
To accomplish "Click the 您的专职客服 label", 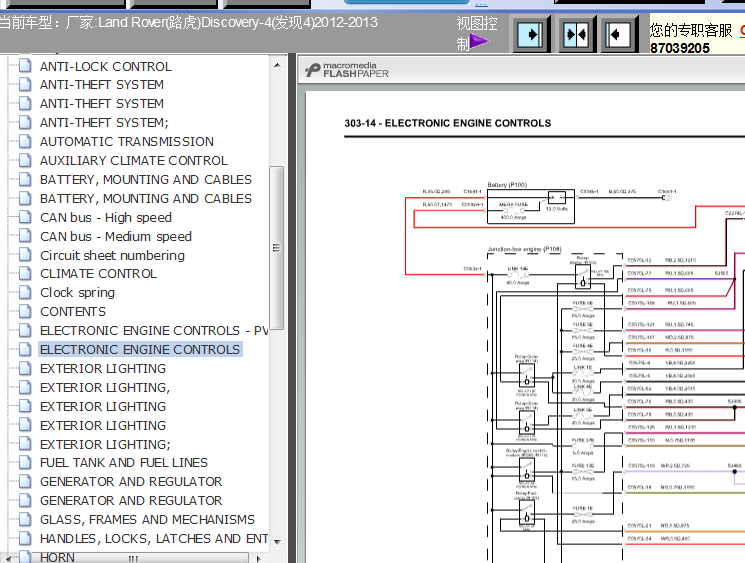I will [691, 30].
